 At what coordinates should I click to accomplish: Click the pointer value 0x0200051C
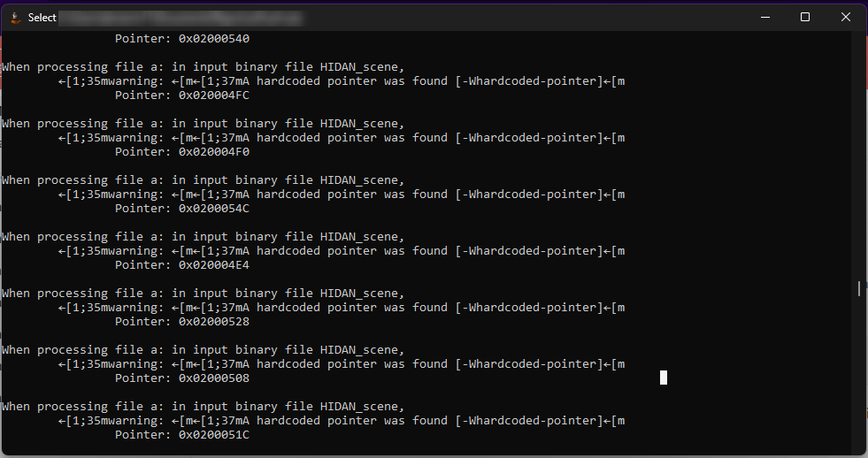[214, 435]
